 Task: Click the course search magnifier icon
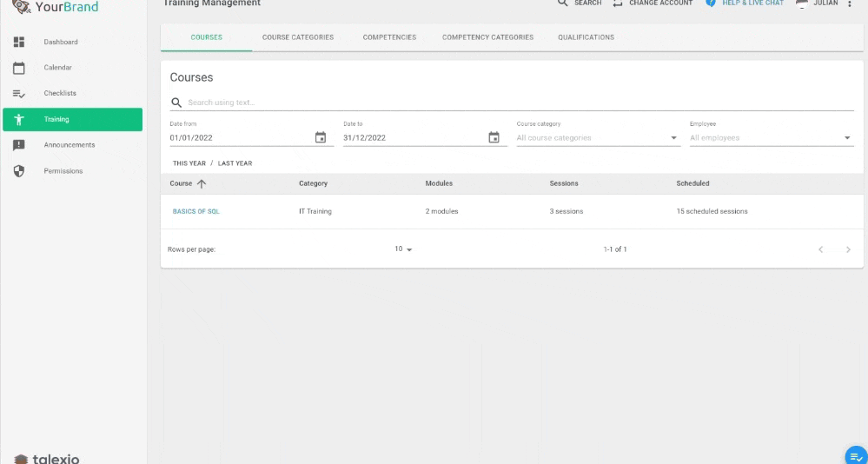pyautogui.click(x=176, y=103)
